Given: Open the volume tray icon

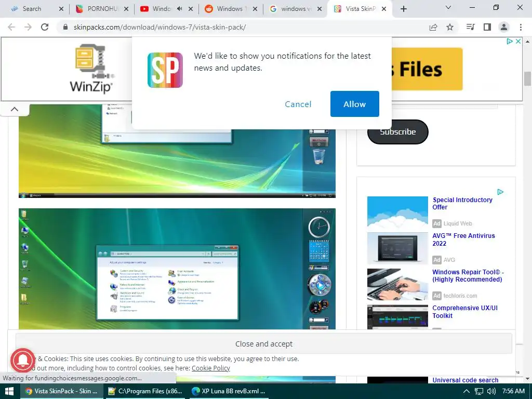Looking at the screenshot, I should tap(491, 391).
